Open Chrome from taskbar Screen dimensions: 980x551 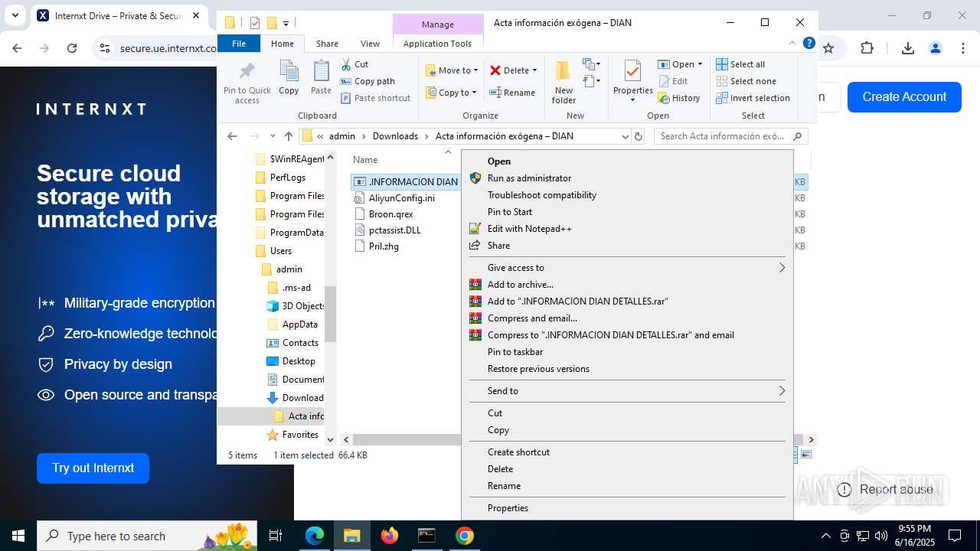465,536
